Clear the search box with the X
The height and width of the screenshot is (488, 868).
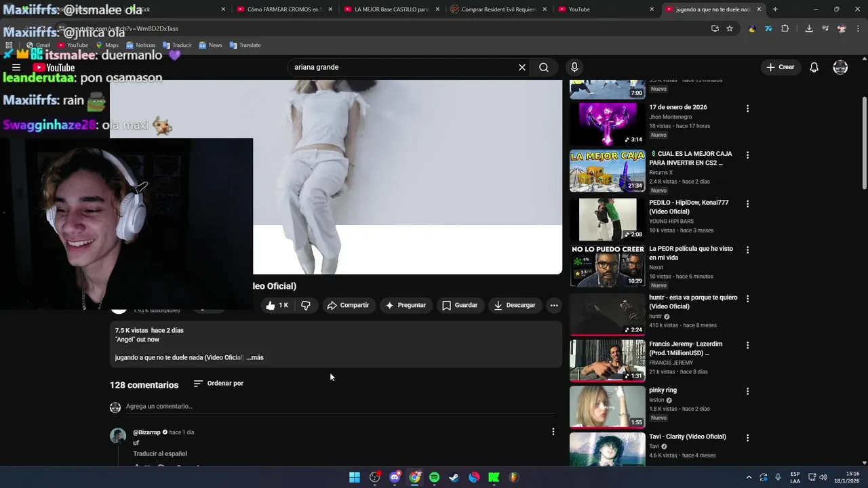pyautogui.click(x=522, y=67)
